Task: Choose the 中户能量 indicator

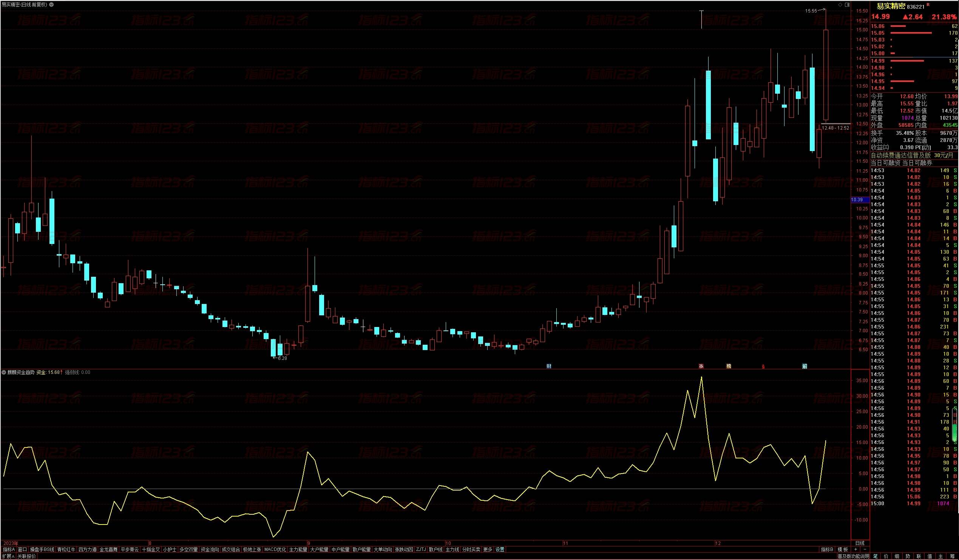Action: [340, 549]
